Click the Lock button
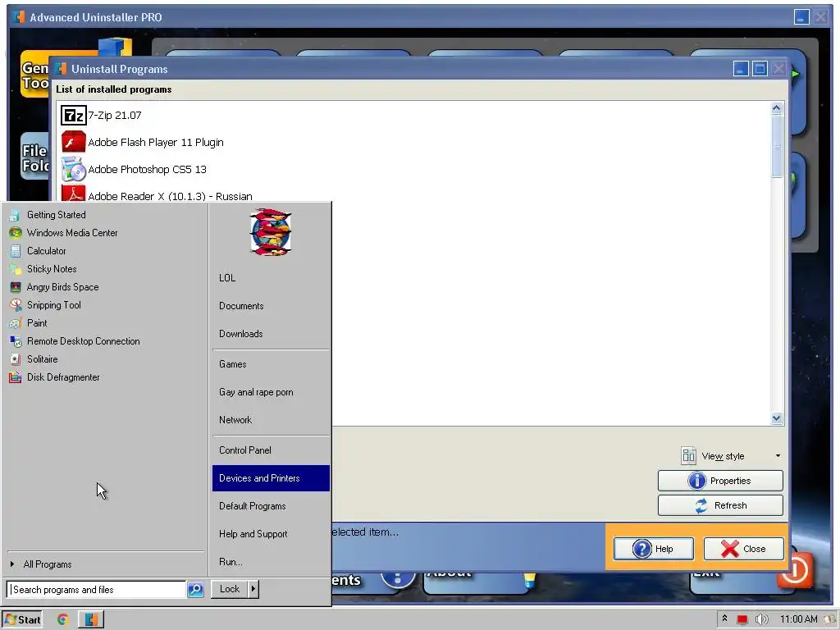The height and width of the screenshot is (630, 840). [230, 589]
